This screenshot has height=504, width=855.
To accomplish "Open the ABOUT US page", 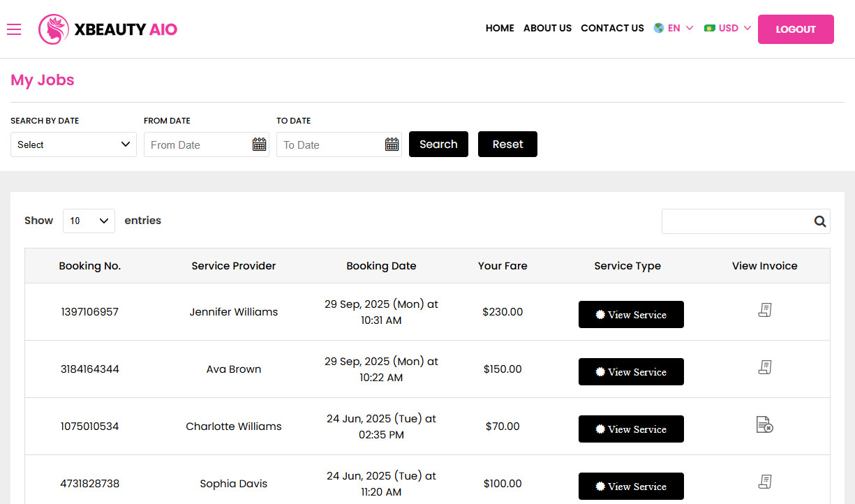I will coord(547,28).
